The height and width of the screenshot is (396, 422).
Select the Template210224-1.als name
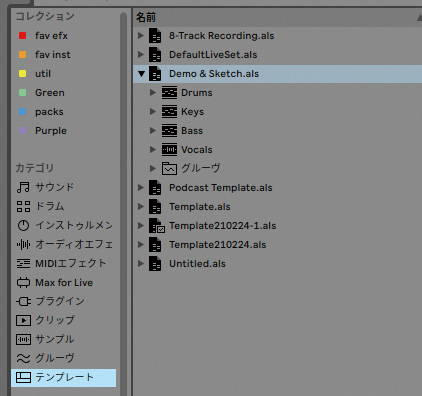tap(223, 226)
